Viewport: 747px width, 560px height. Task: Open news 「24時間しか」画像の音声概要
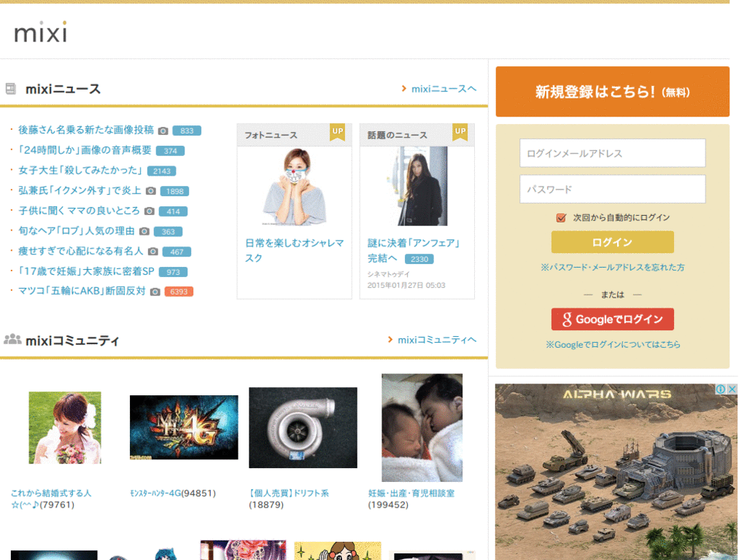pyautogui.click(x=85, y=150)
